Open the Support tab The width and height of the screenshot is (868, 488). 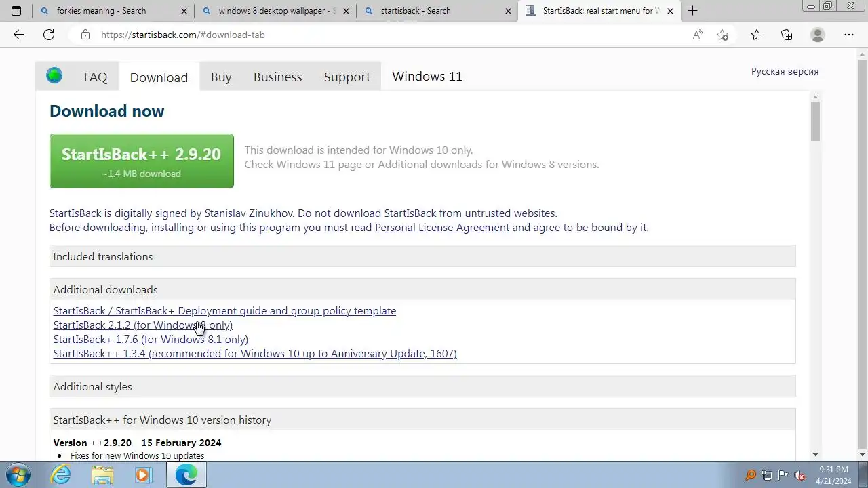pos(347,77)
